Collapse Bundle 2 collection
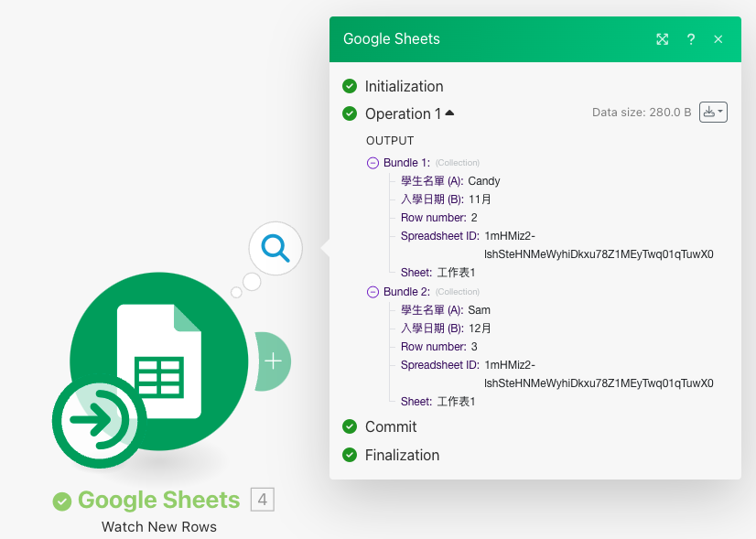This screenshot has width=756, height=539. coord(373,292)
